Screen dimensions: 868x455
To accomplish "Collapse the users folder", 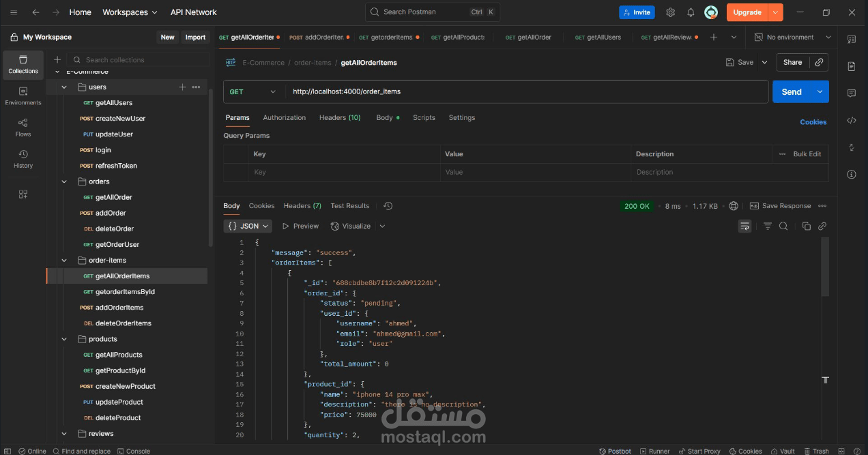I will pos(64,87).
